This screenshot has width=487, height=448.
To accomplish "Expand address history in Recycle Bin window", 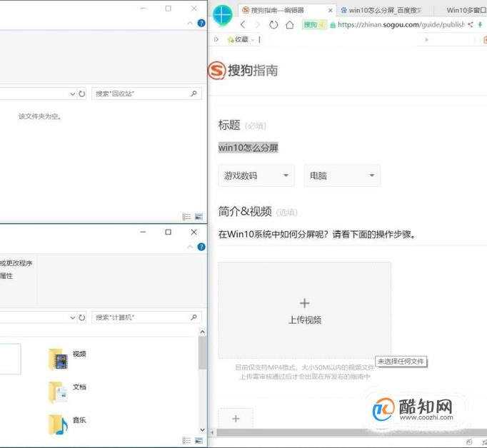I will click(73, 93).
